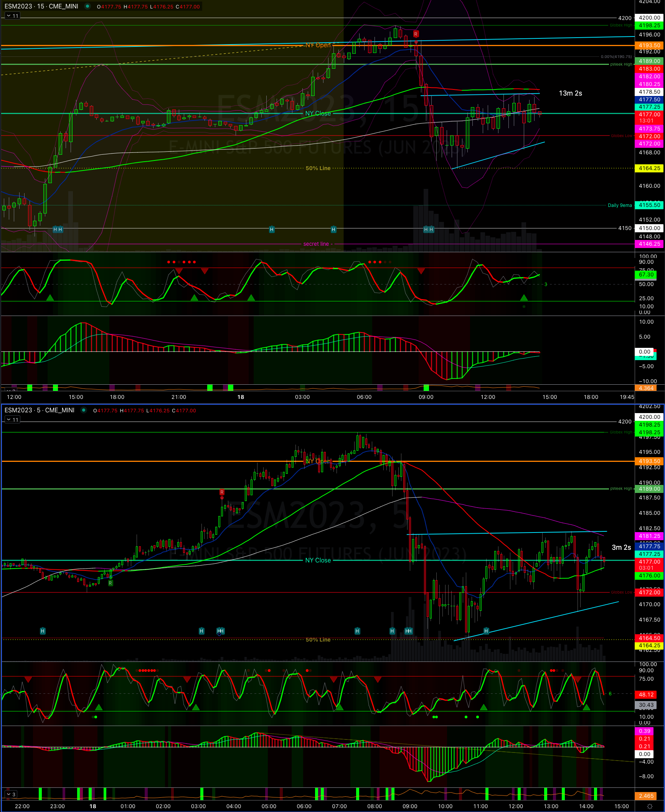665x812 pixels.
Task: Click the market status dot on 15-minute chart
Action: click(x=87, y=6)
